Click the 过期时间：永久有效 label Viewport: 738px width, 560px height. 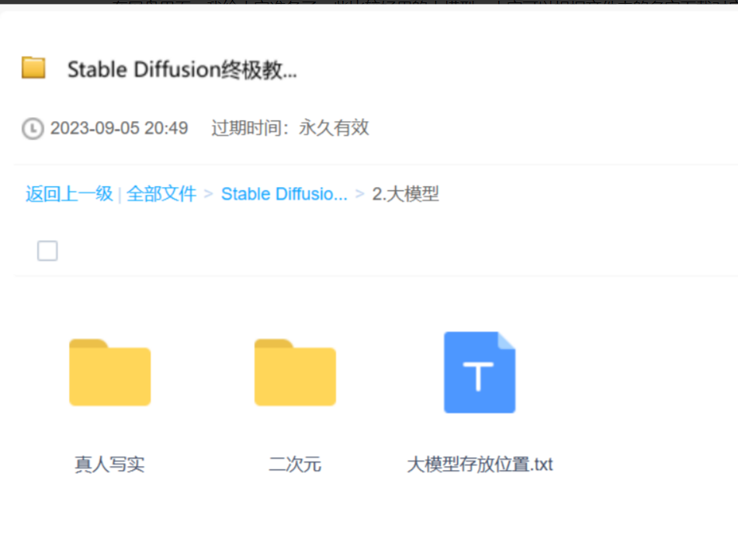pos(290,128)
